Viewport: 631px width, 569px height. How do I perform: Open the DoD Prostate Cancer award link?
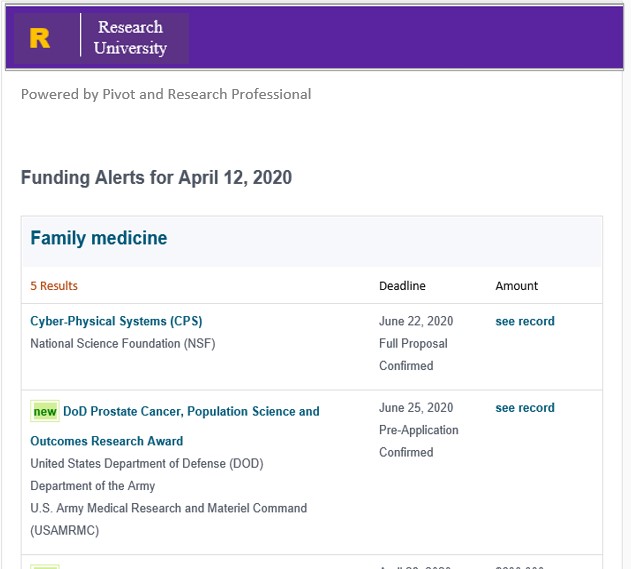191,411
